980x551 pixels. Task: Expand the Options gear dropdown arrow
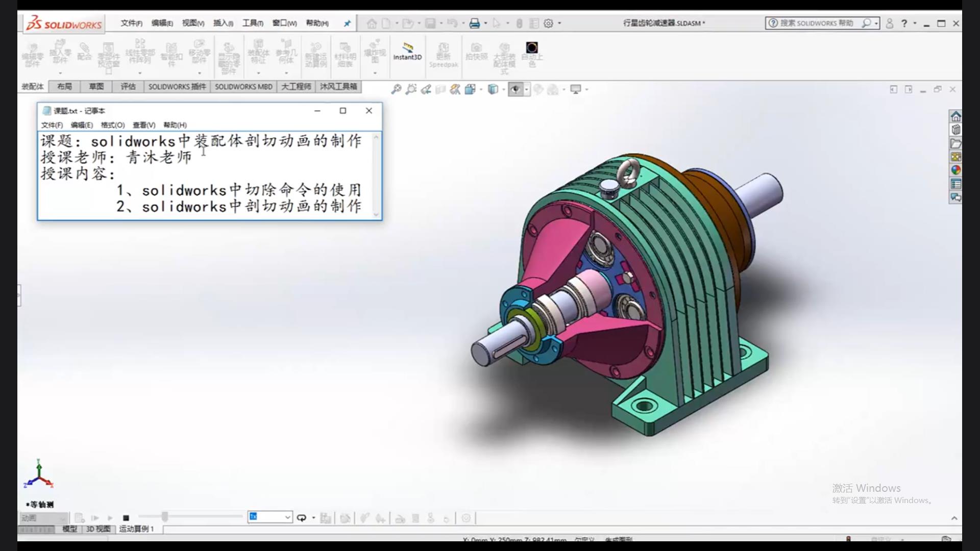pyautogui.click(x=559, y=23)
